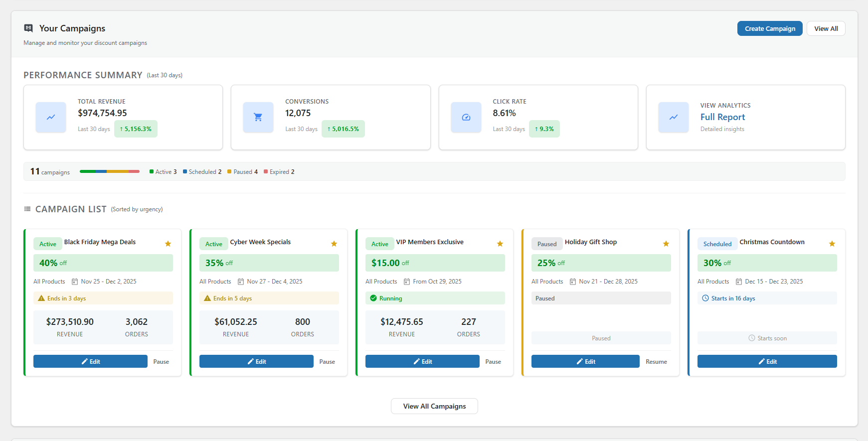868x441 pixels.
Task: Toggle favorite star on Christmas Countdown
Action: click(832, 244)
